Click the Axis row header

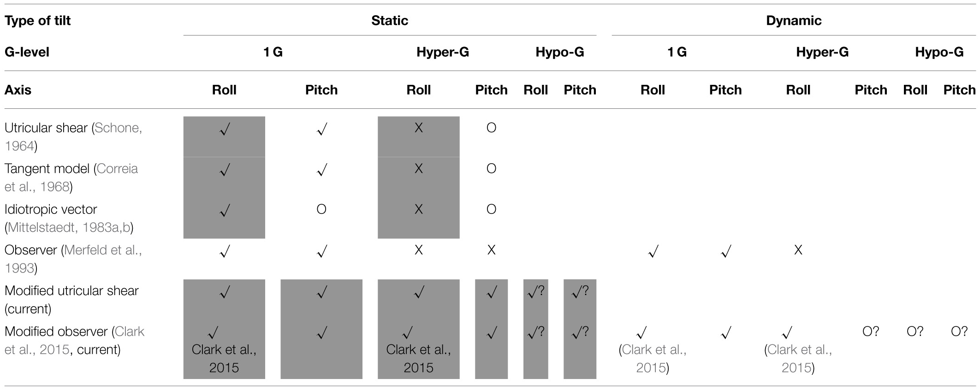point(18,90)
